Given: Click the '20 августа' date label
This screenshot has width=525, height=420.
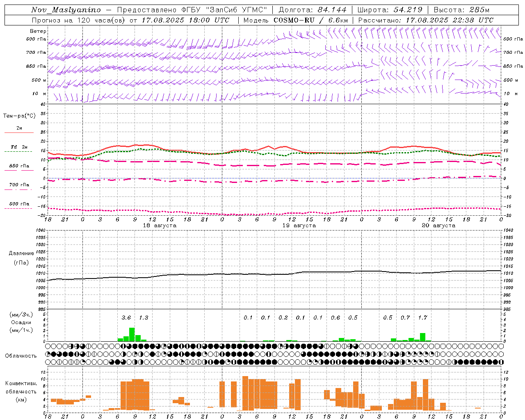Looking at the screenshot, I should pyautogui.click(x=438, y=226).
